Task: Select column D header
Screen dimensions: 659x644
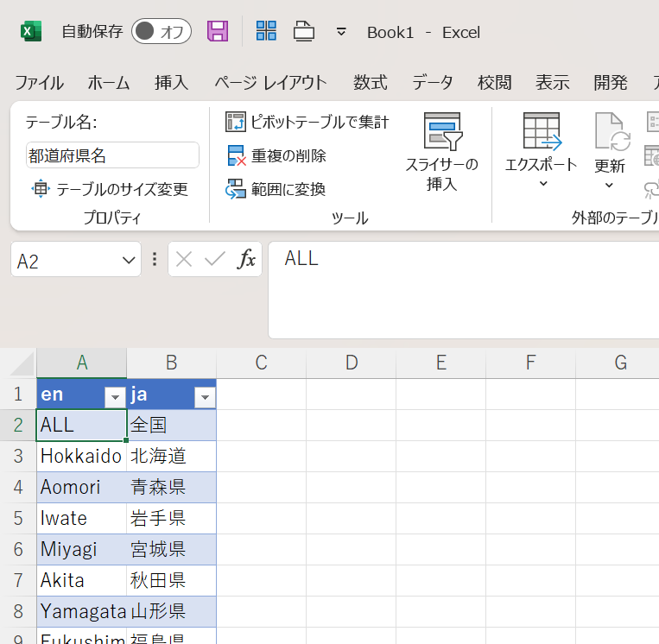Action: coord(352,363)
